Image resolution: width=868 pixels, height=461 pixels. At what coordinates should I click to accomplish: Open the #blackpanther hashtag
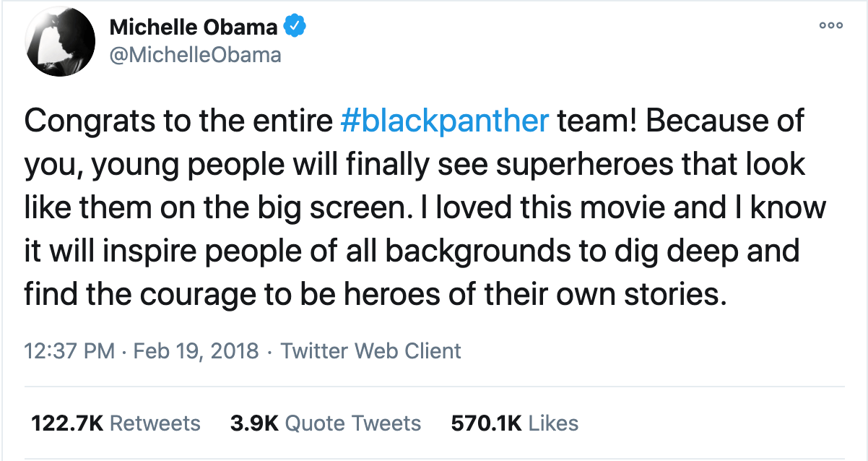coord(443,121)
